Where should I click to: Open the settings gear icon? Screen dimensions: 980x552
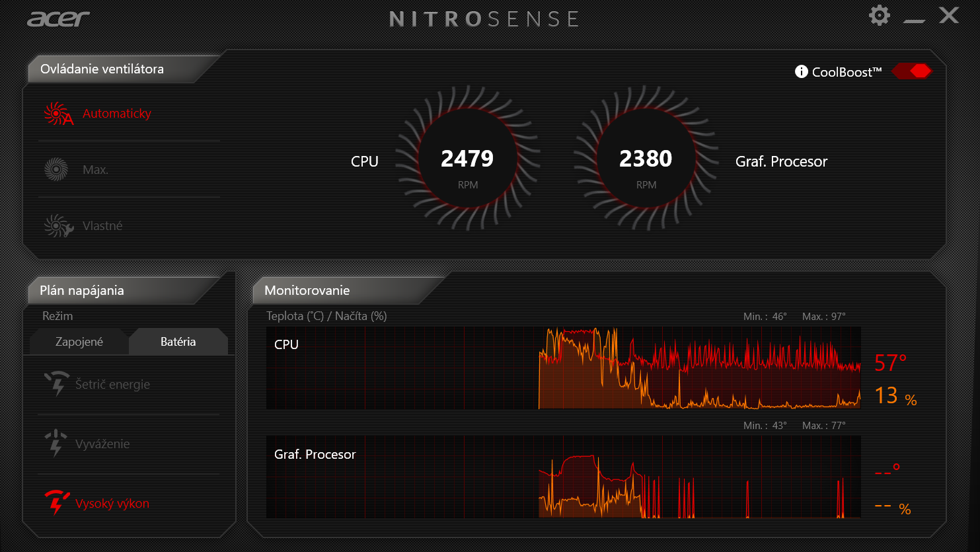[x=880, y=15]
